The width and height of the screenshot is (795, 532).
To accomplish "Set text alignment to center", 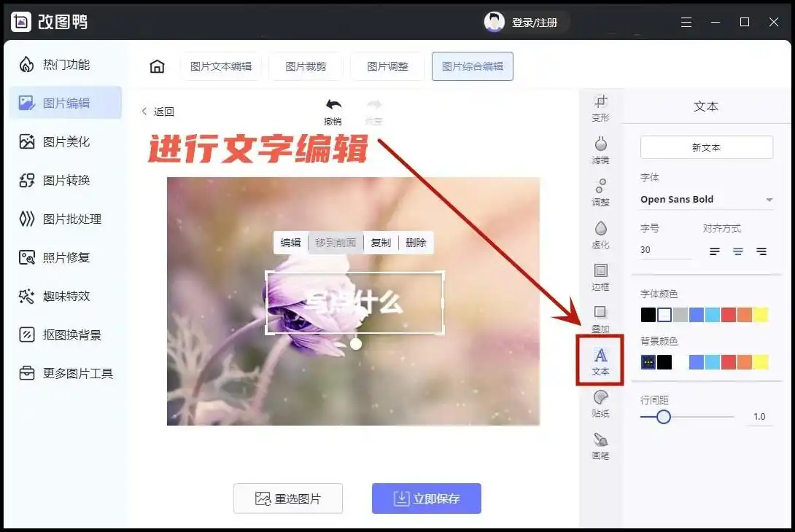I will click(x=738, y=251).
